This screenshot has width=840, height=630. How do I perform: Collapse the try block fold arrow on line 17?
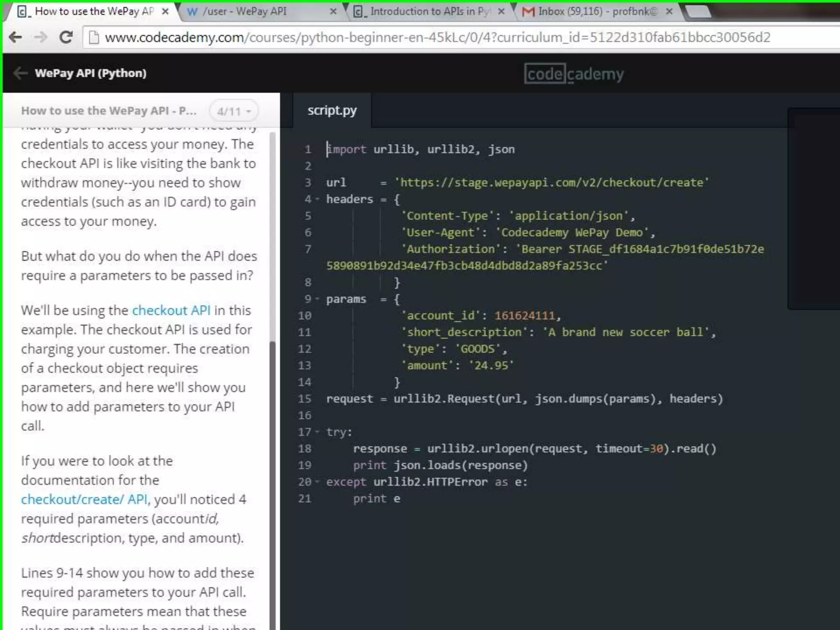tap(317, 432)
